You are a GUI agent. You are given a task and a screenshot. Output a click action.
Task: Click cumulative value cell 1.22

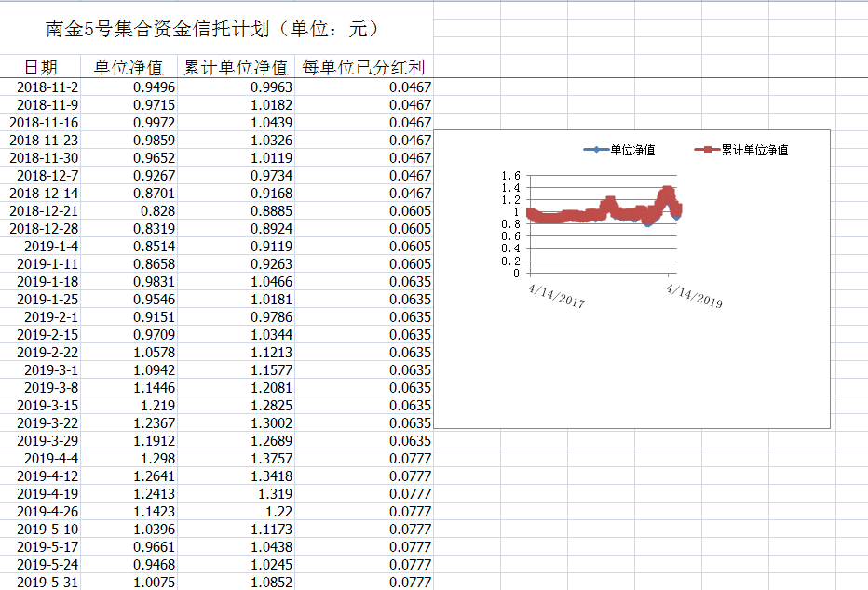click(x=236, y=512)
